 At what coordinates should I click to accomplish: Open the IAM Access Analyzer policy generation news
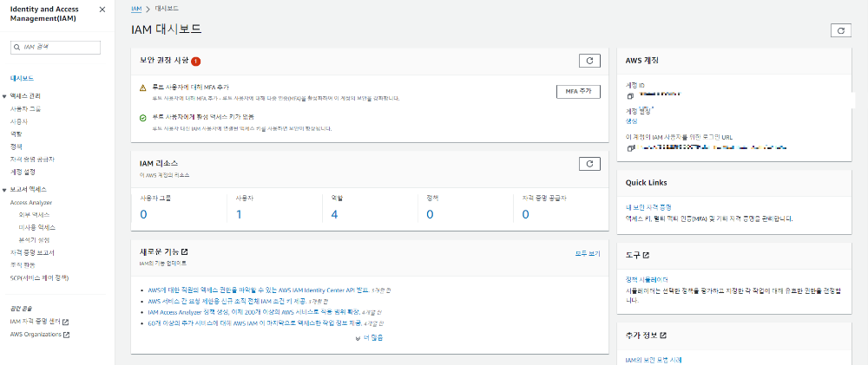[254, 312]
